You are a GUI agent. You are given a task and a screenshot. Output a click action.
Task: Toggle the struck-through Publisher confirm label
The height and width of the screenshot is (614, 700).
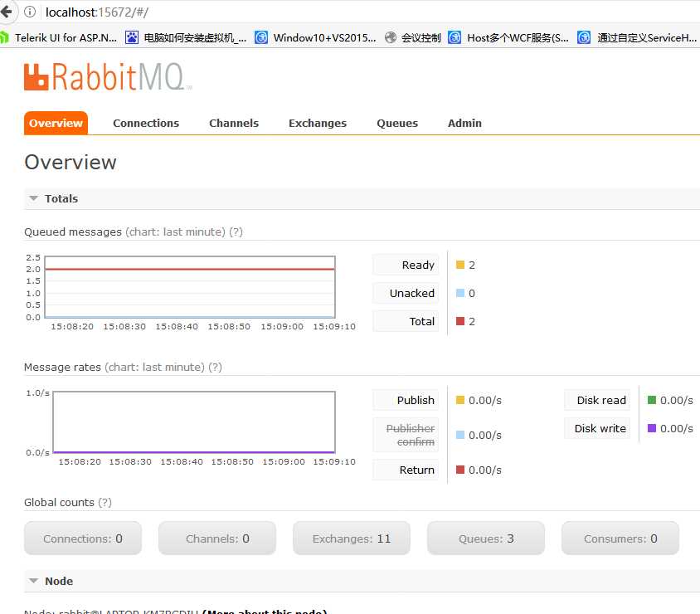point(406,435)
